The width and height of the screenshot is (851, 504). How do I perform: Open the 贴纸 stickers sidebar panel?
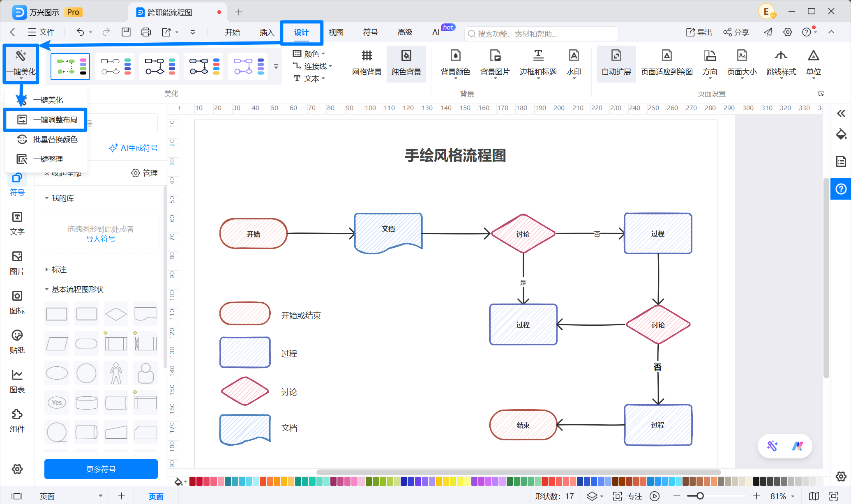click(x=17, y=342)
